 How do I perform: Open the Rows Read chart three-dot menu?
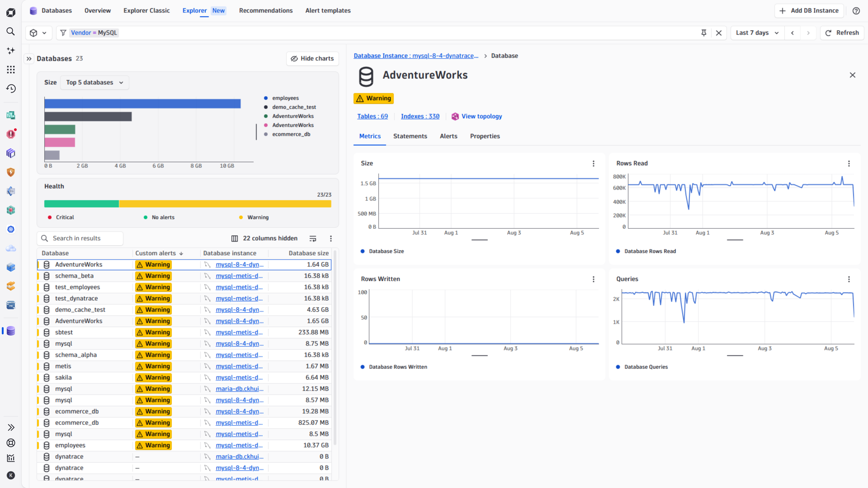pos(849,163)
